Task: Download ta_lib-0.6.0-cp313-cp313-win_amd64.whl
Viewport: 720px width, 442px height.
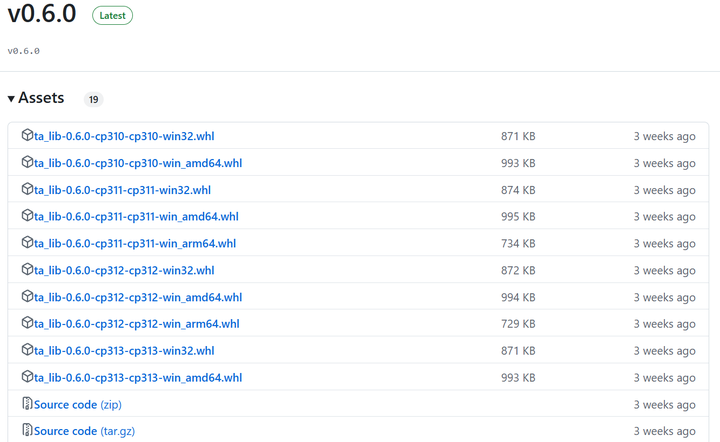Action: point(138,378)
